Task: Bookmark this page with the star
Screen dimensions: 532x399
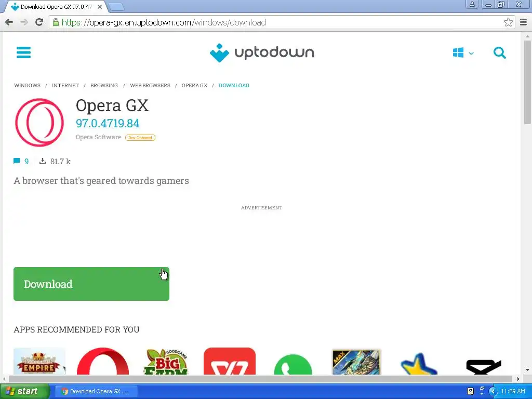Action: 508,22
